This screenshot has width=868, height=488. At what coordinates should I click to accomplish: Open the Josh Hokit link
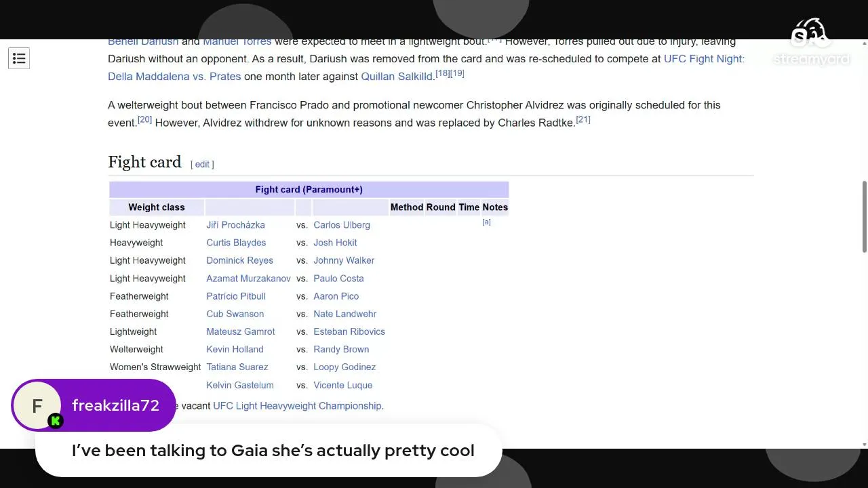[335, 243]
